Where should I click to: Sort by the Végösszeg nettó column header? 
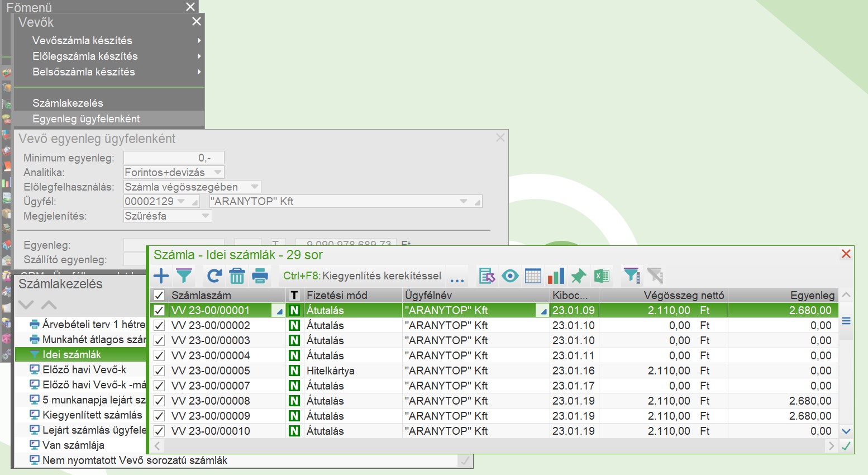coord(664,295)
